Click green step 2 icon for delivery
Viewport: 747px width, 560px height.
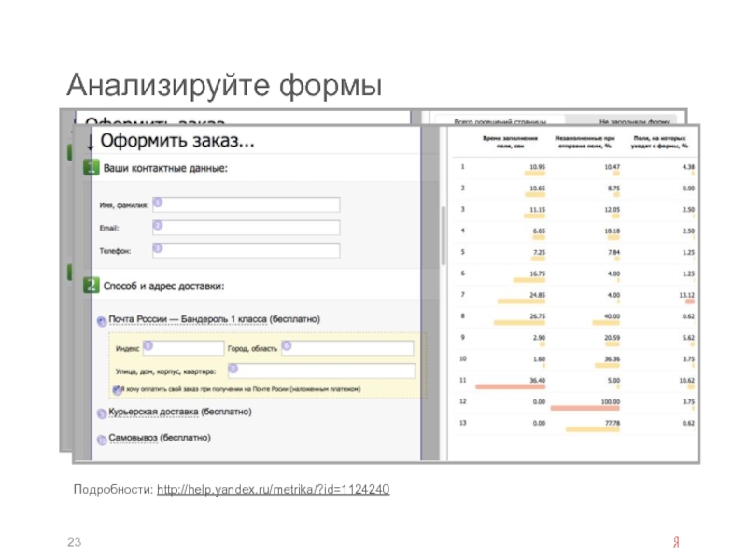91,285
